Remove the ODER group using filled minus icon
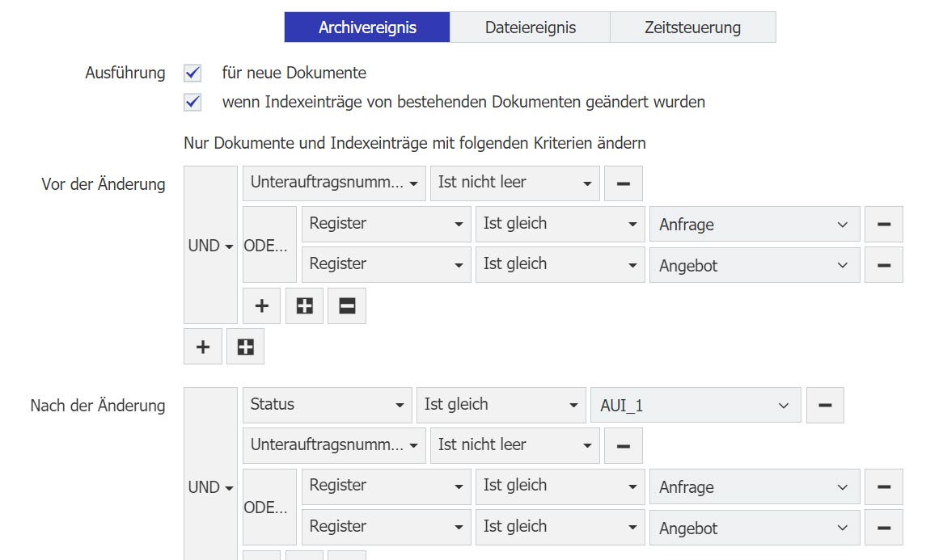Screen dimensions: 943x560 click(x=347, y=306)
